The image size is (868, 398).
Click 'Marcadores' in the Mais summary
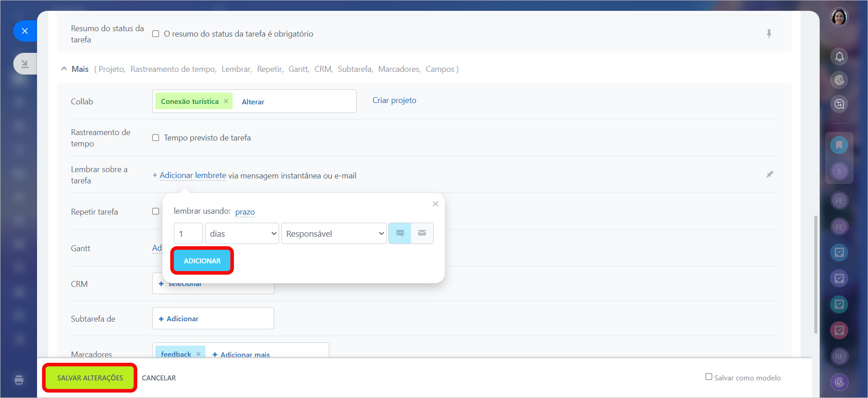[399, 69]
